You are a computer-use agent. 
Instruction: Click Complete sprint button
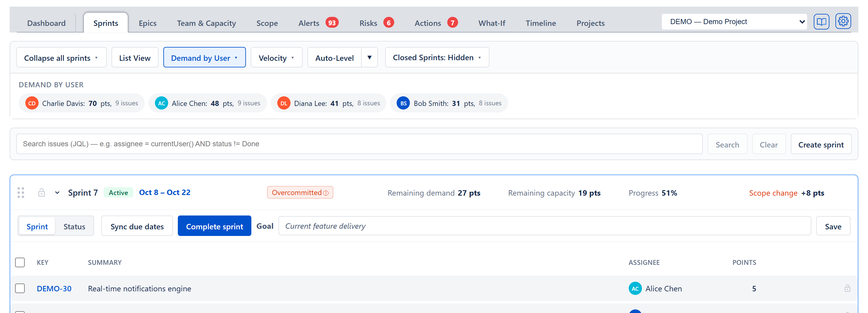(x=214, y=226)
